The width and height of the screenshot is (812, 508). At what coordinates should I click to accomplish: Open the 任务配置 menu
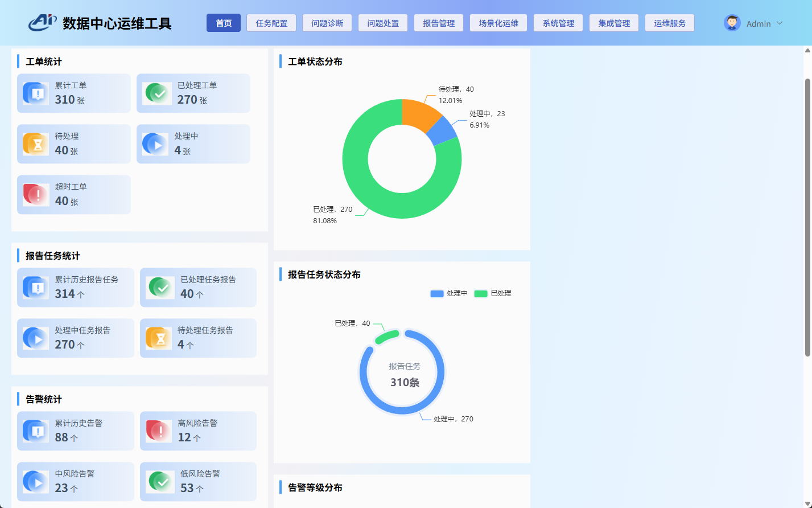(x=271, y=23)
